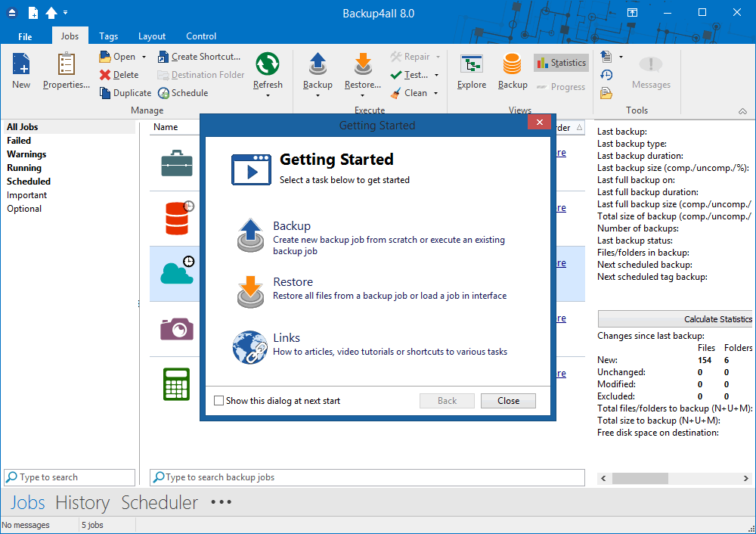Expand the Refresh dropdown arrow
Image resolution: width=756 pixels, height=534 pixels.
coord(268,96)
